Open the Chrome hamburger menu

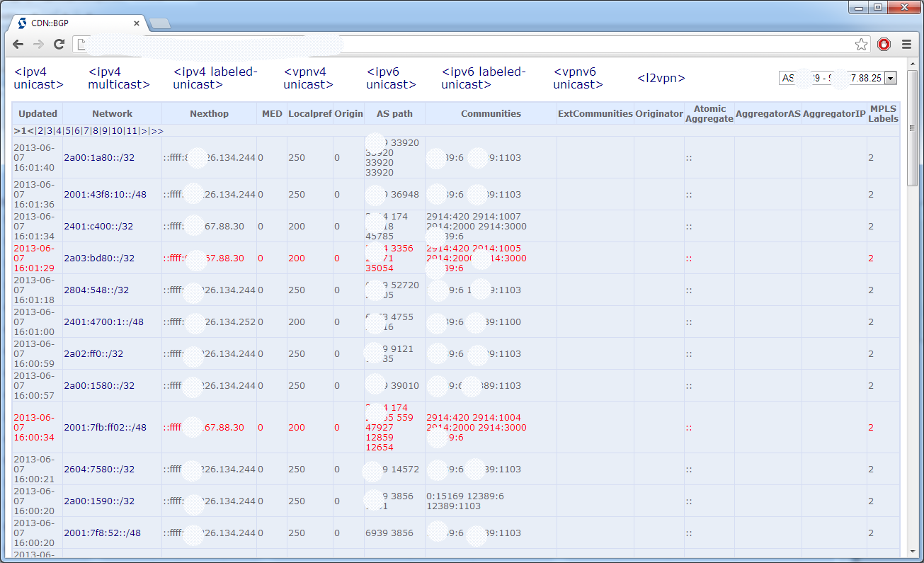coord(907,44)
